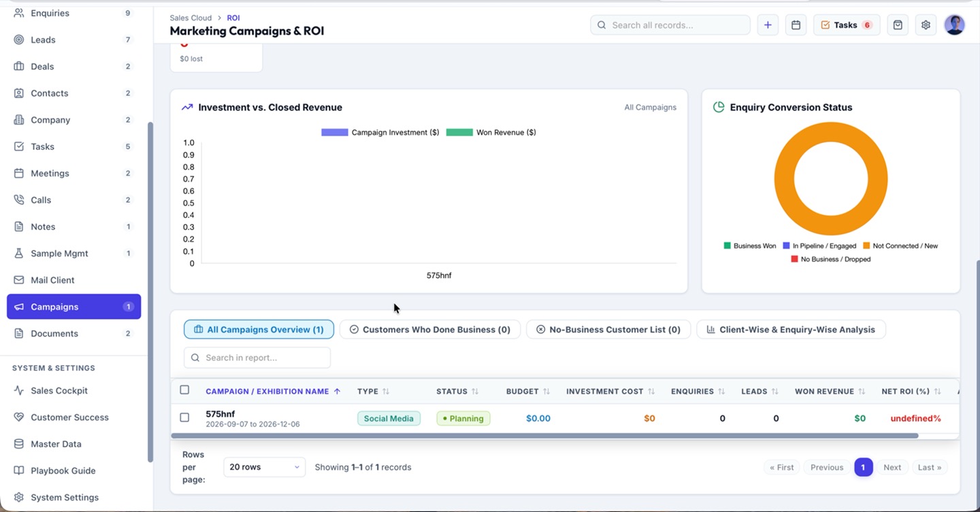Open the Leads target icon
Image resolution: width=980 pixels, height=512 pixels.
[x=19, y=39]
